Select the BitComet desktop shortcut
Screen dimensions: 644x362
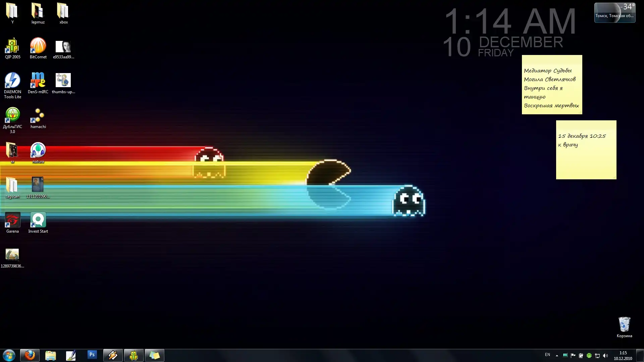pyautogui.click(x=38, y=46)
